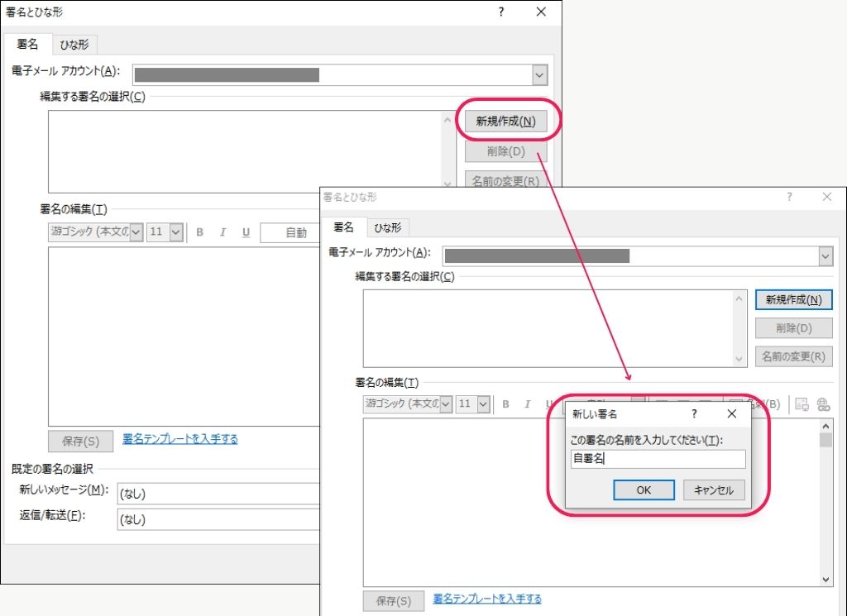Image resolution: width=847 pixels, height=616 pixels.
Task: Click the insert picture icon
Action: (x=801, y=404)
